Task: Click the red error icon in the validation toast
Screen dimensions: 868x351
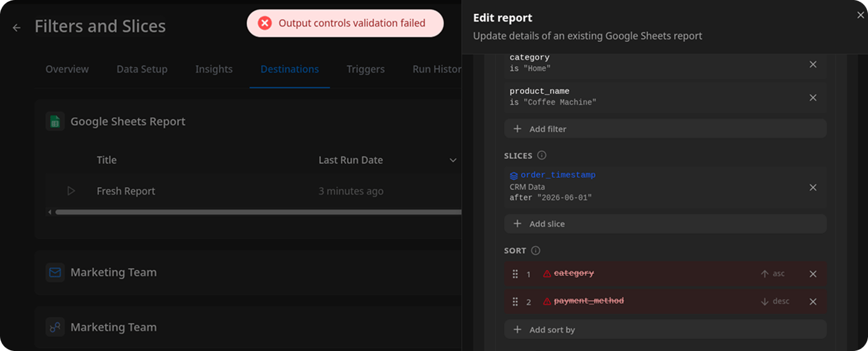Action: [x=265, y=23]
